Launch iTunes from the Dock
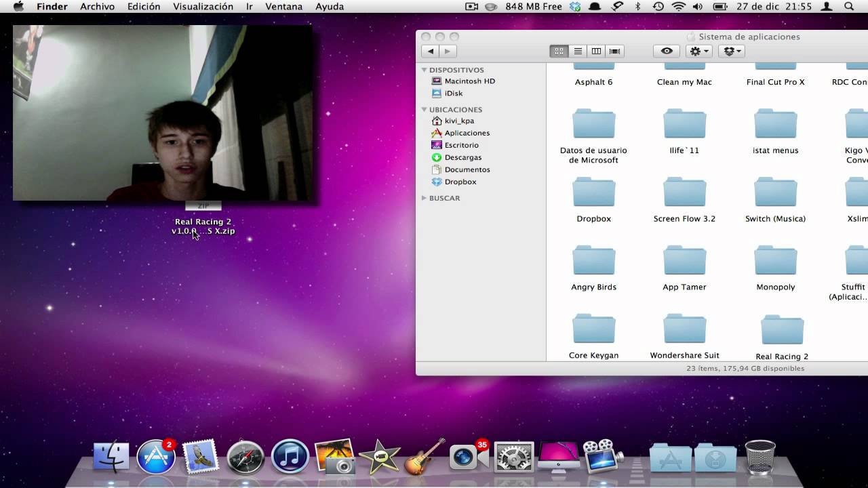 (290, 456)
